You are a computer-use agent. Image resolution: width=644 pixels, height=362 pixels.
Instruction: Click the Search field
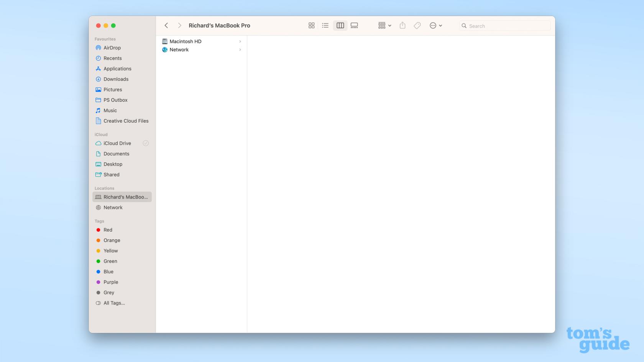(x=505, y=26)
